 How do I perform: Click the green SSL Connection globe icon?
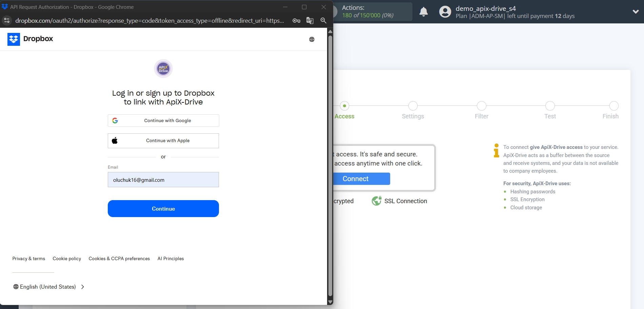tap(376, 201)
